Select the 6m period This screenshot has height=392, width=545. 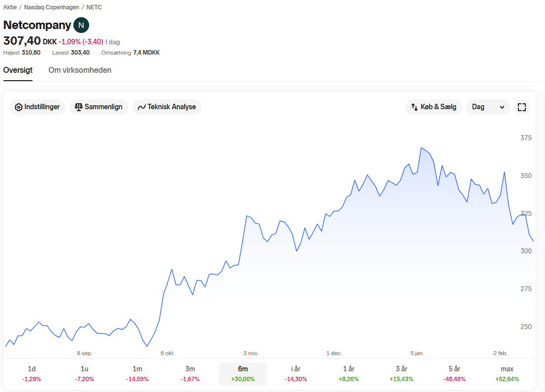click(x=243, y=374)
